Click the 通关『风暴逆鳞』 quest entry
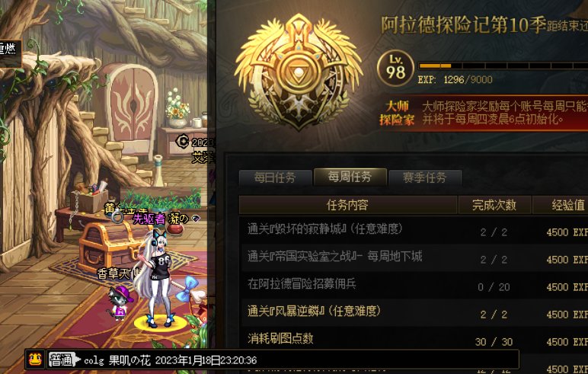This screenshot has width=588, height=374. click(x=314, y=311)
